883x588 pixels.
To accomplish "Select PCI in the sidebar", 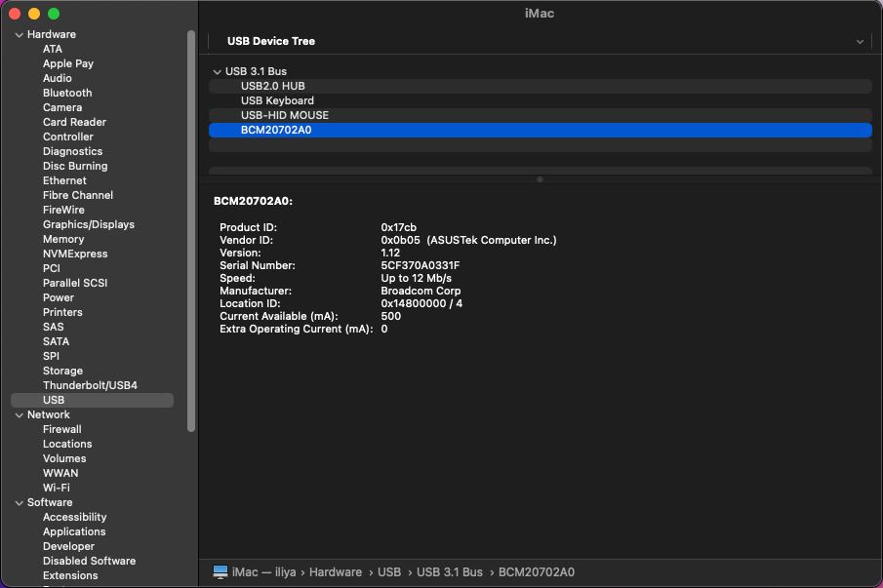I will (x=52, y=268).
